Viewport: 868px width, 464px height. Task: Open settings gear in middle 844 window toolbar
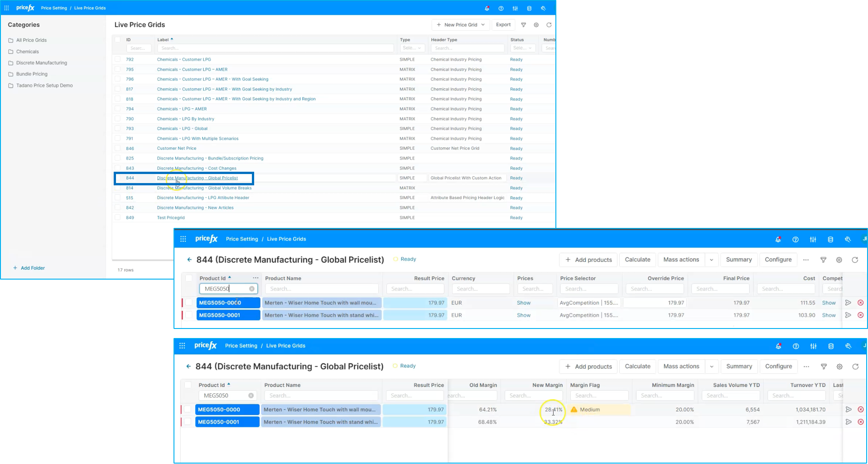click(x=839, y=260)
